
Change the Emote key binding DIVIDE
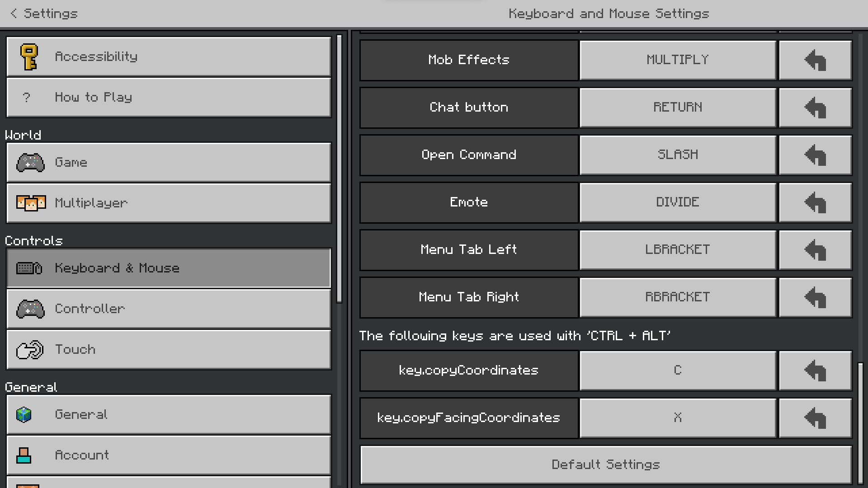coord(677,202)
